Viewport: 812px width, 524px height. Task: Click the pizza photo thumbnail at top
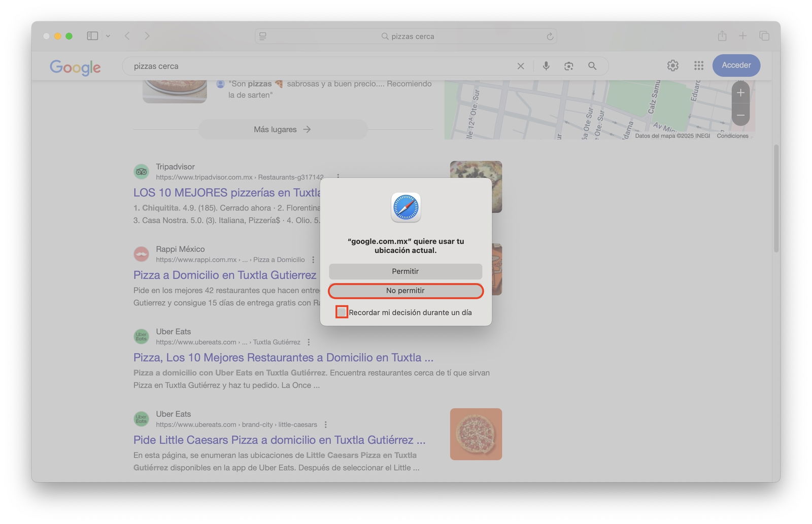point(175,91)
